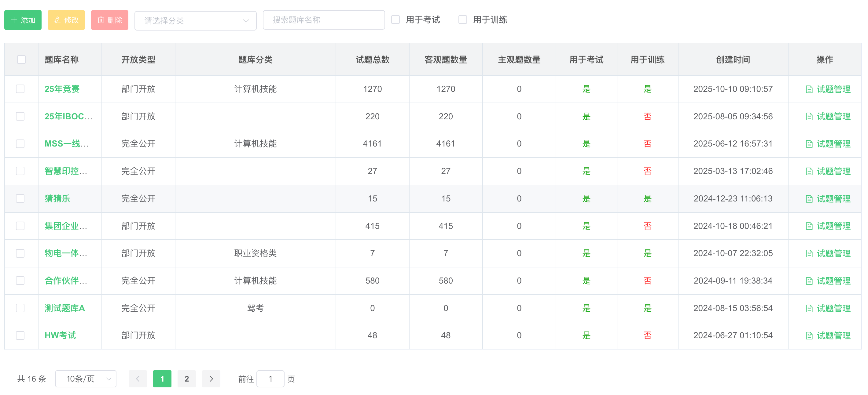This screenshot has height=395, width=868.
Task: Open the 猜猜乐 question bank link
Action: tap(57, 198)
